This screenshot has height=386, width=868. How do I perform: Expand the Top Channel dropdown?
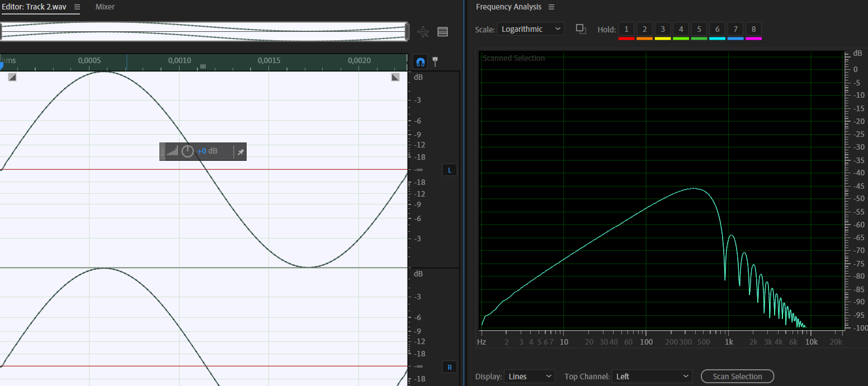click(652, 377)
